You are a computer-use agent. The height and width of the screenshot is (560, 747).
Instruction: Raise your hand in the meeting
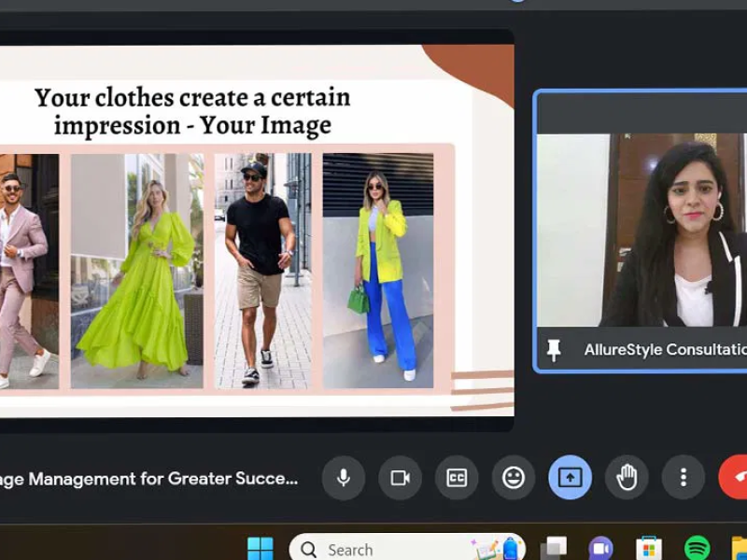[x=627, y=478]
